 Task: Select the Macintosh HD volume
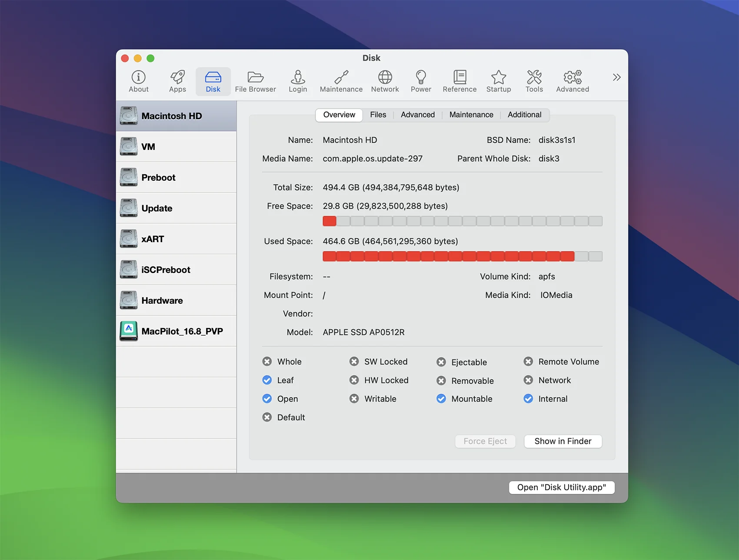176,116
